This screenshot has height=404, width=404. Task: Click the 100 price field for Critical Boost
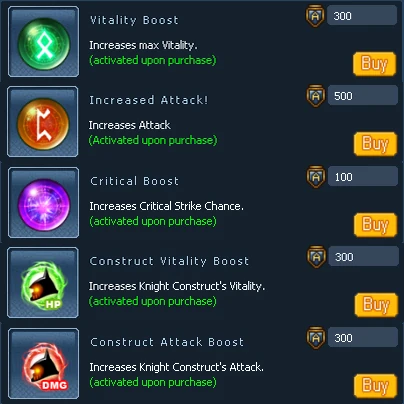pos(363,177)
